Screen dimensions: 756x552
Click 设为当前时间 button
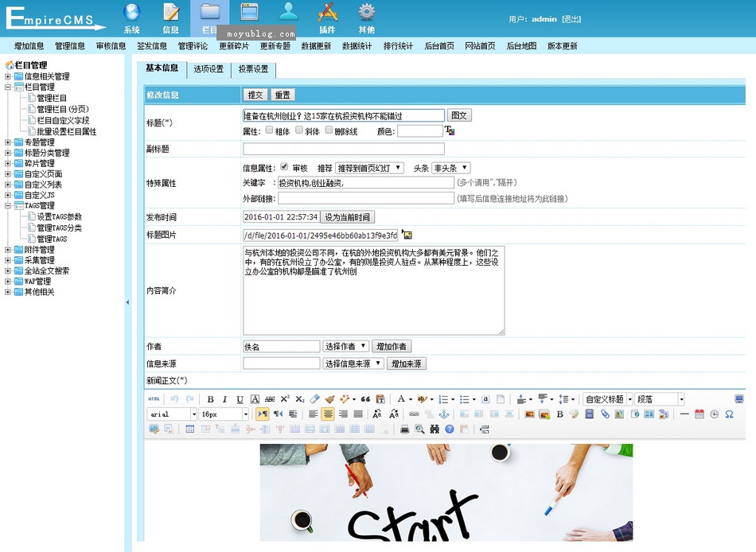pos(347,217)
